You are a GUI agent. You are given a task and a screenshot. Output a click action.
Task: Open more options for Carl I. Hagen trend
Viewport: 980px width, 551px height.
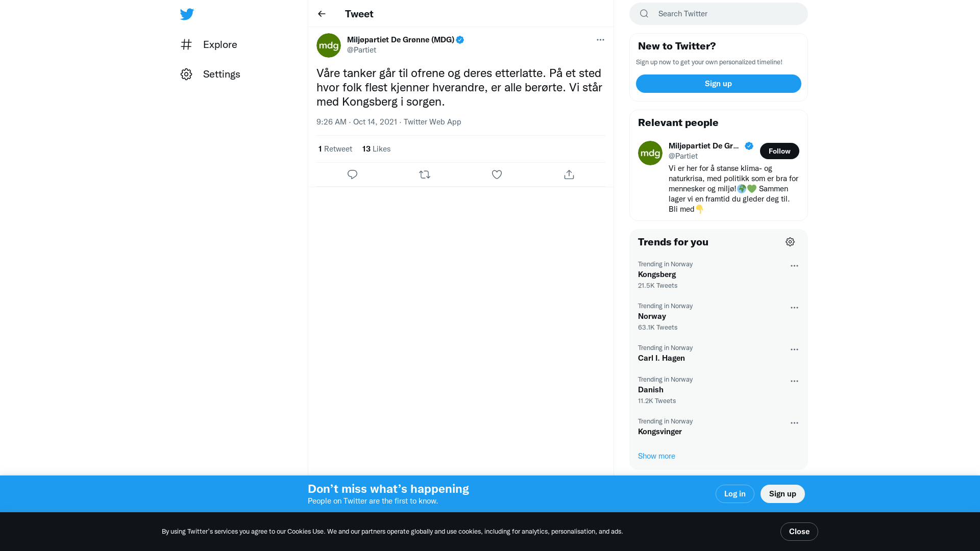point(794,349)
